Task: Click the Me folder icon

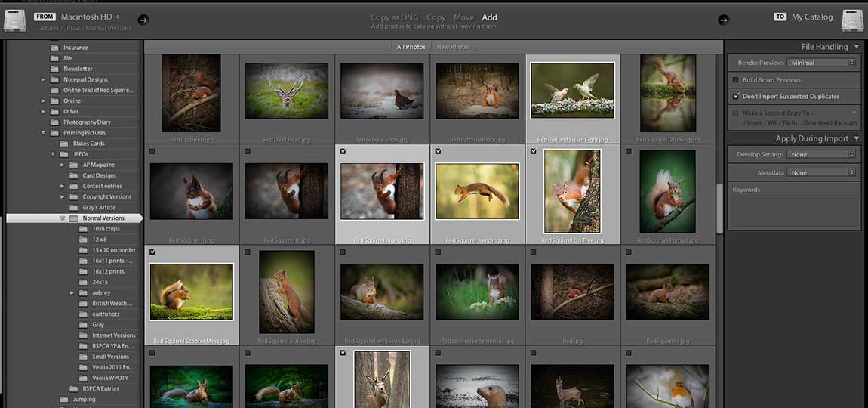Action: coord(54,58)
